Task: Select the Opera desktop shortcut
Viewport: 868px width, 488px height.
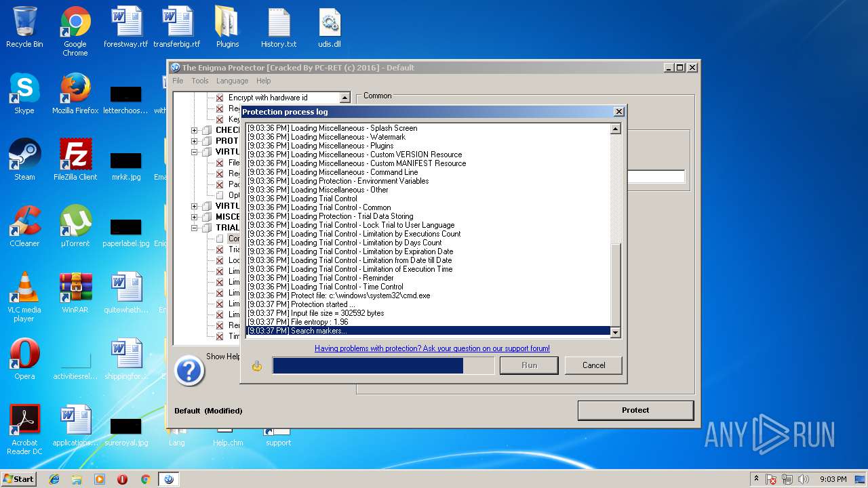Action: pos(24,359)
